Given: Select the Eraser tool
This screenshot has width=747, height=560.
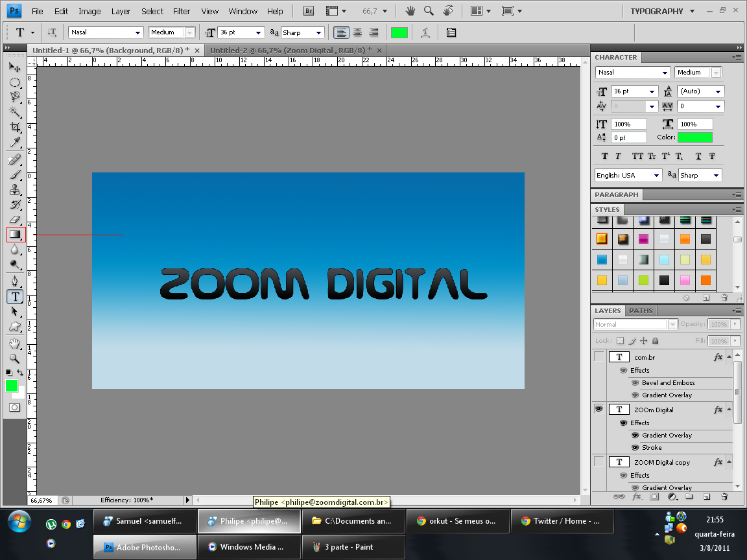Looking at the screenshot, I should click(x=15, y=220).
